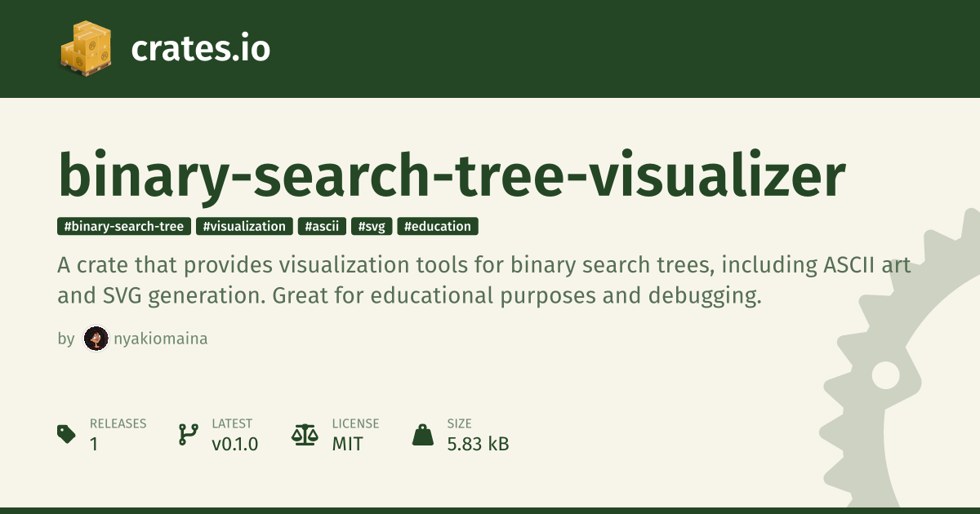This screenshot has width=980, height=514.
Task: Open the binary-search-tree-visualizer crate title
Action: point(452,175)
